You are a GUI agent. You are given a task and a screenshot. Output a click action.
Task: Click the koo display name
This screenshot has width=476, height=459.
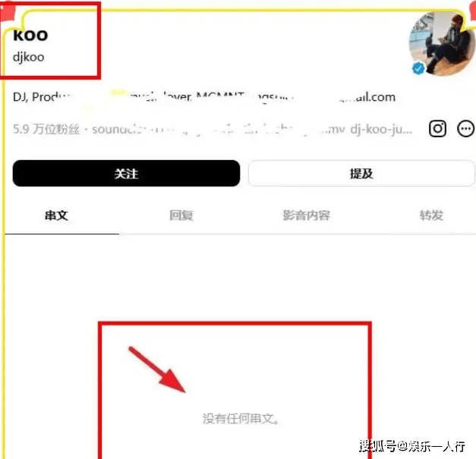(x=30, y=35)
